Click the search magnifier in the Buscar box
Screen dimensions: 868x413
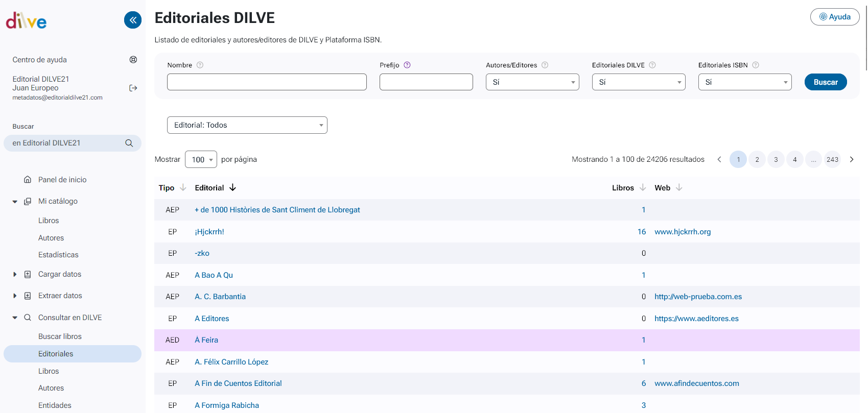click(x=129, y=143)
